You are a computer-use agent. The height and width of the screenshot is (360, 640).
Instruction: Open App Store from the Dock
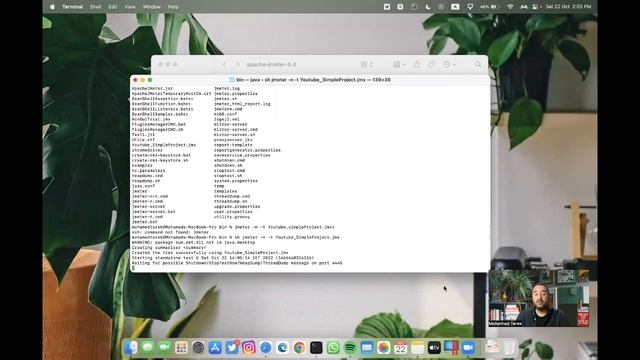[x=215, y=348]
